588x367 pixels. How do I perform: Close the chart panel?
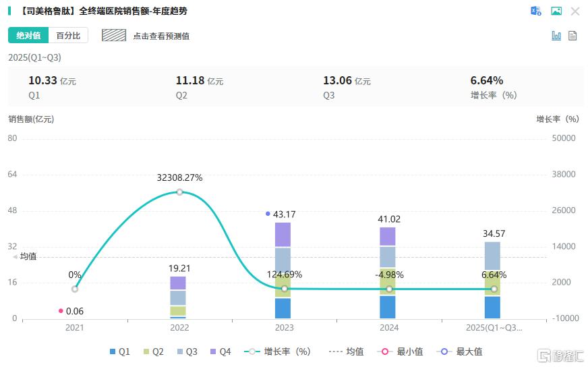(x=575, y=11)
